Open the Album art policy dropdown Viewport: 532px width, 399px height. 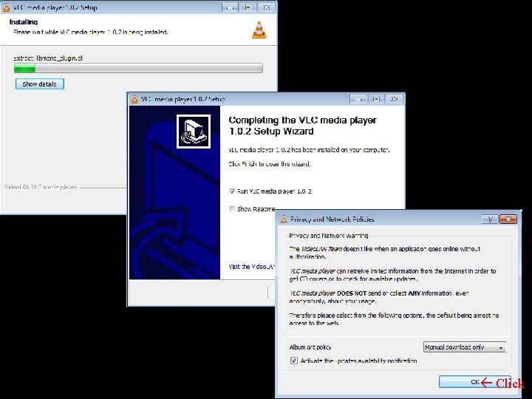(465, 347)
